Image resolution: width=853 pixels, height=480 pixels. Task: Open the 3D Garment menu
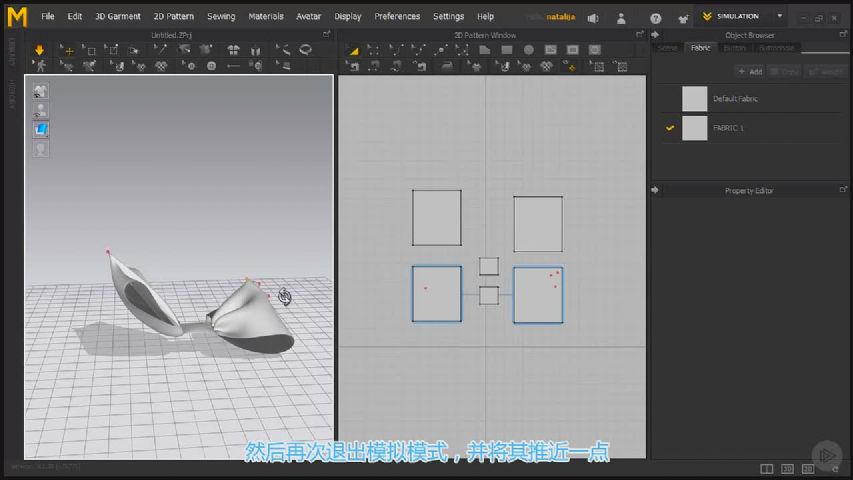pyautogui.click(x=118, y=16)
